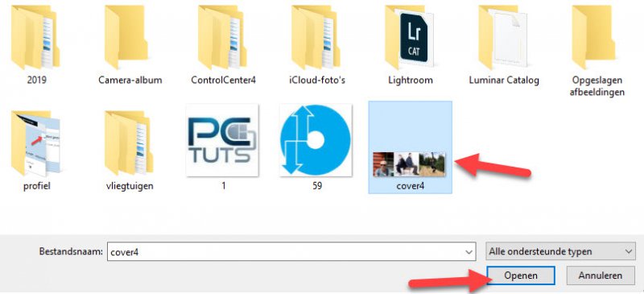Select the Luminar Catalog folder icon
The image size is (644, 294).
point(504,36)
